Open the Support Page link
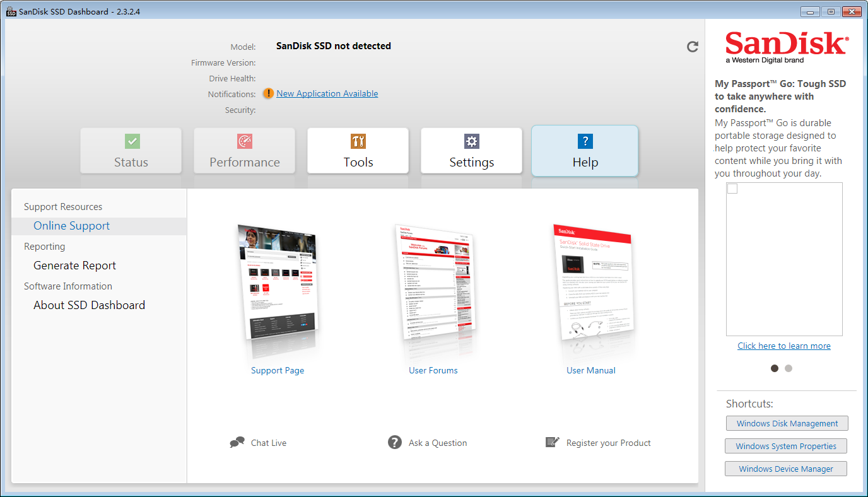This screenshot has height=497, width=868. click(x=278, y=370)
